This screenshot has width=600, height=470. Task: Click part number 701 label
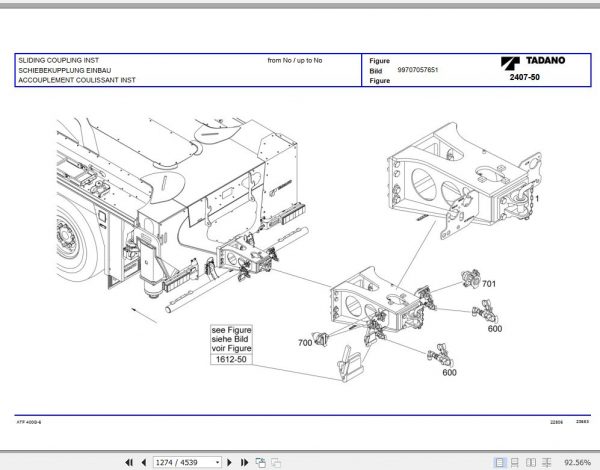pyautogui.click(x=489, y=284)
